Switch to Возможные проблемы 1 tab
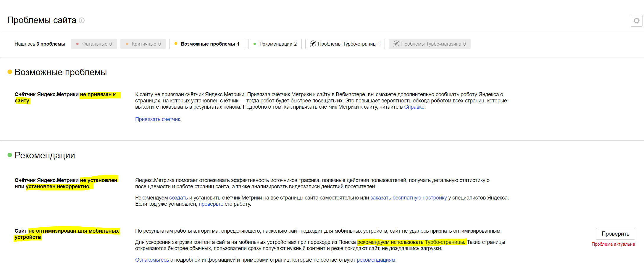This screenshot has width=644, height=272. [207, 44]
